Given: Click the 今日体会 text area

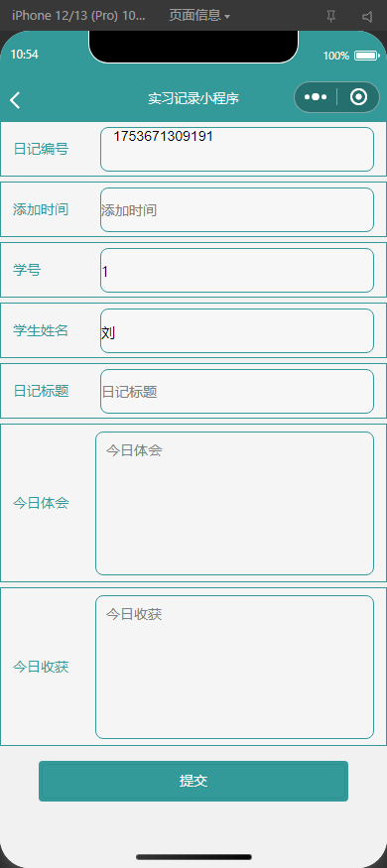Looking at the screenshot, I should 235,503.
